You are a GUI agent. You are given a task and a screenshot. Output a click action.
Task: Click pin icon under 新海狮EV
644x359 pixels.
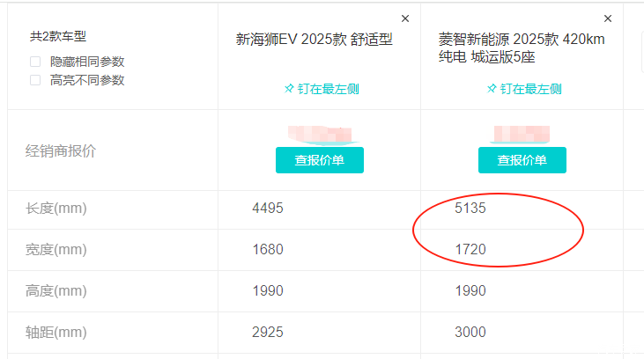[288, 89]
